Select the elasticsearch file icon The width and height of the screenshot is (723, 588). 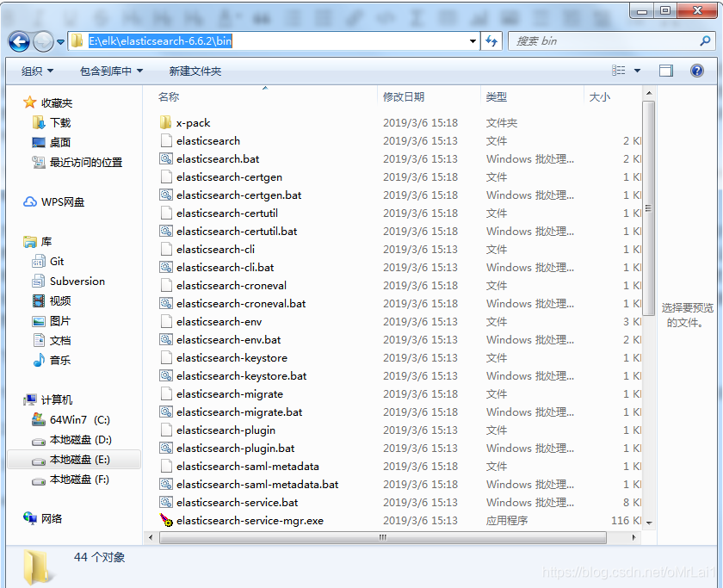(166, 140)
